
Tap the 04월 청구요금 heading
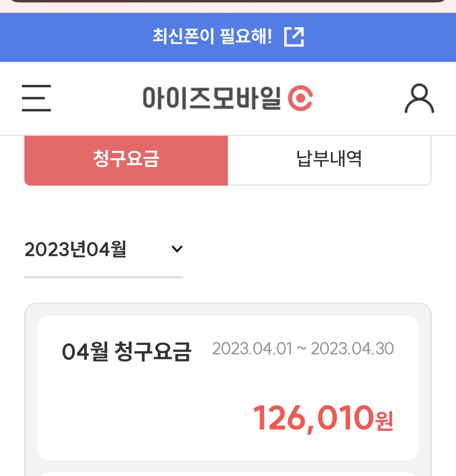pyautogui.click(x=127, y=352)
